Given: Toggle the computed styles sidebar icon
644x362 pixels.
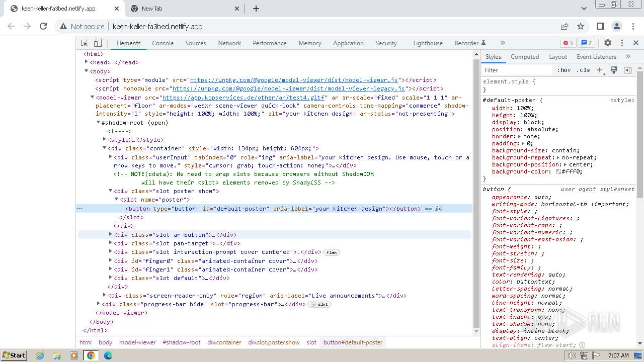Looking at the screenshot, I should 627,70.
